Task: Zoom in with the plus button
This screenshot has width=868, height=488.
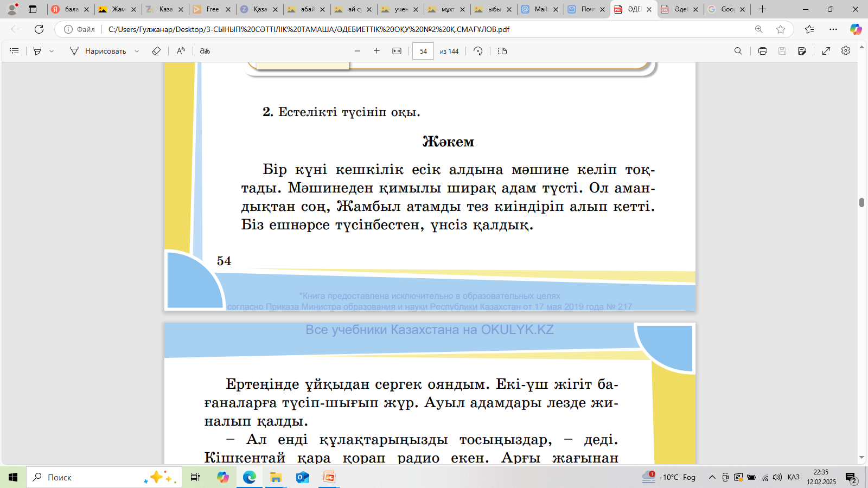Action: [376, 51]
